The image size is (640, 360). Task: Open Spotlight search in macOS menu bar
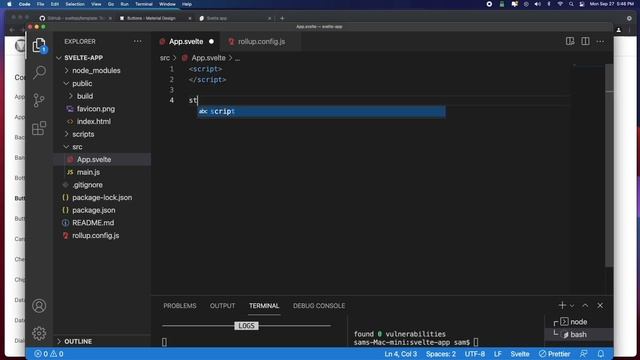571,4
